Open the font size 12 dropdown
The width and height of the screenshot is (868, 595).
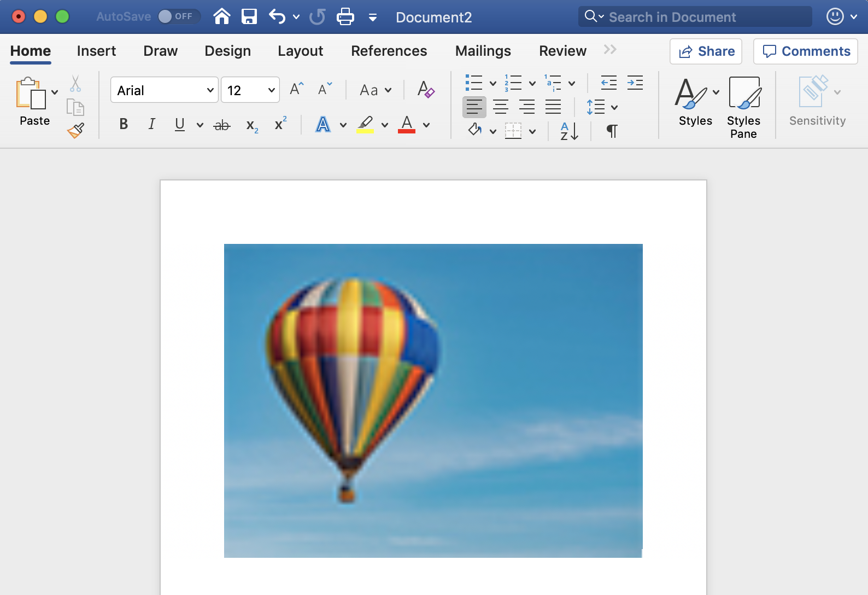click(271, 90)
